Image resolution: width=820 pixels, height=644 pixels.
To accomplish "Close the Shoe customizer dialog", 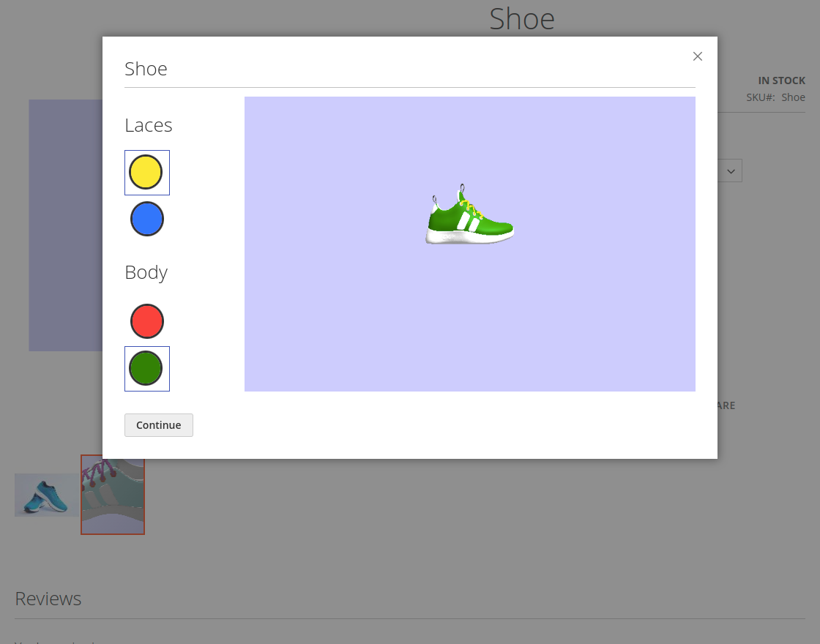I will tap(697, 56).
